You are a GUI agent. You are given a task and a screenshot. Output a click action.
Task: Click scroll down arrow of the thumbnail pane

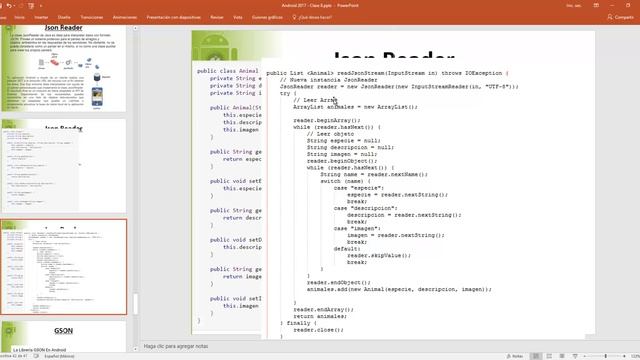click(136, 349)
